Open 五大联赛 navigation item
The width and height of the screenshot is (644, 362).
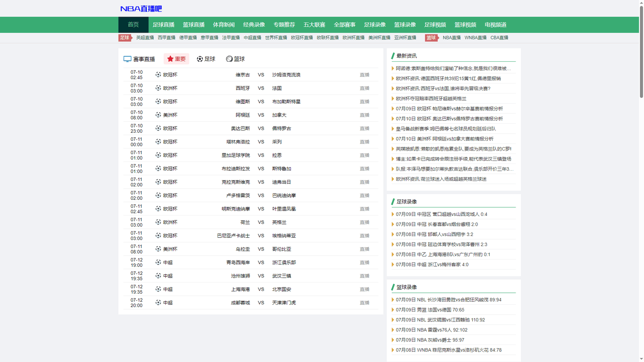click(314, 25)
